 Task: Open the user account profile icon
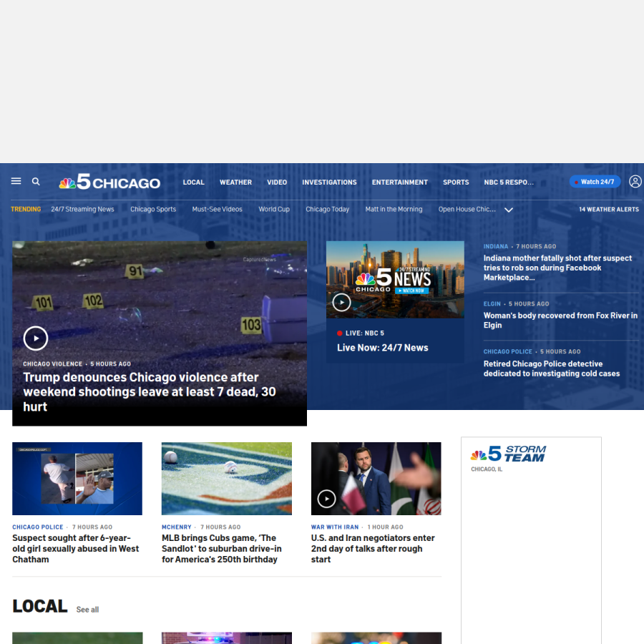point(635,182)
